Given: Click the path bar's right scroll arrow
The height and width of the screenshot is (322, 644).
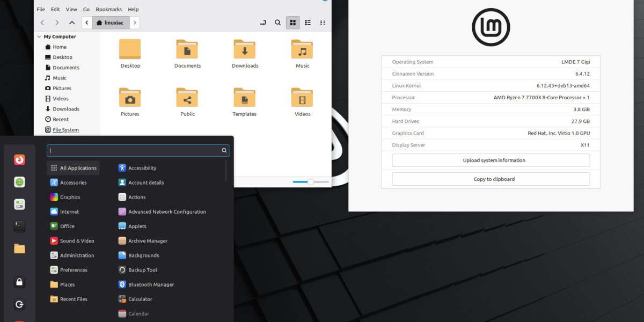Looking at the screenshot, I should 135,23.
